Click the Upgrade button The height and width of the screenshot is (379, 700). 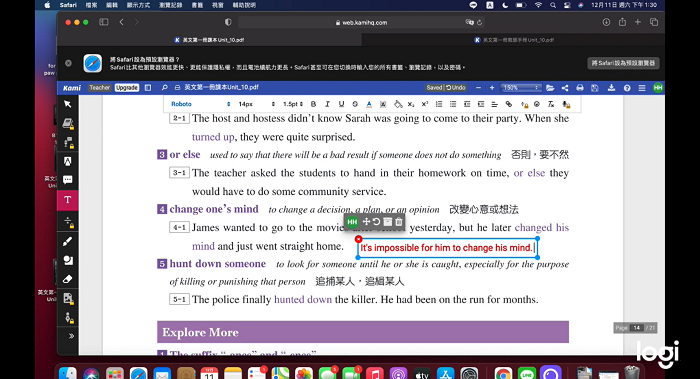(x=127, y=88)
